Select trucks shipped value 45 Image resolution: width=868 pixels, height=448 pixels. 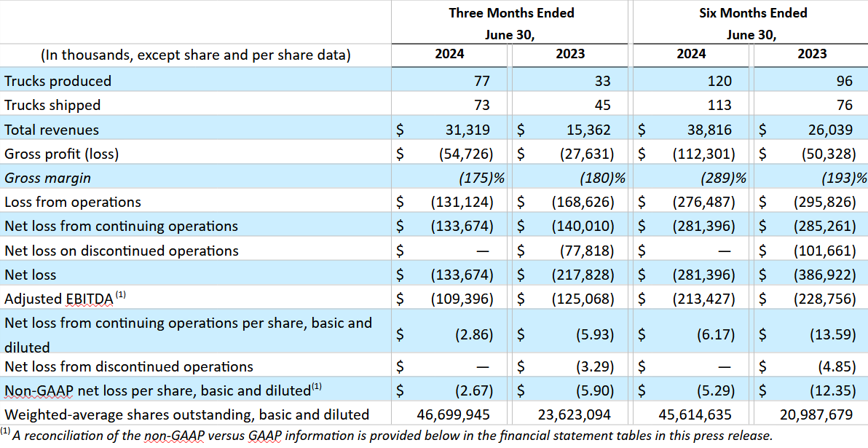pos(602,105)
